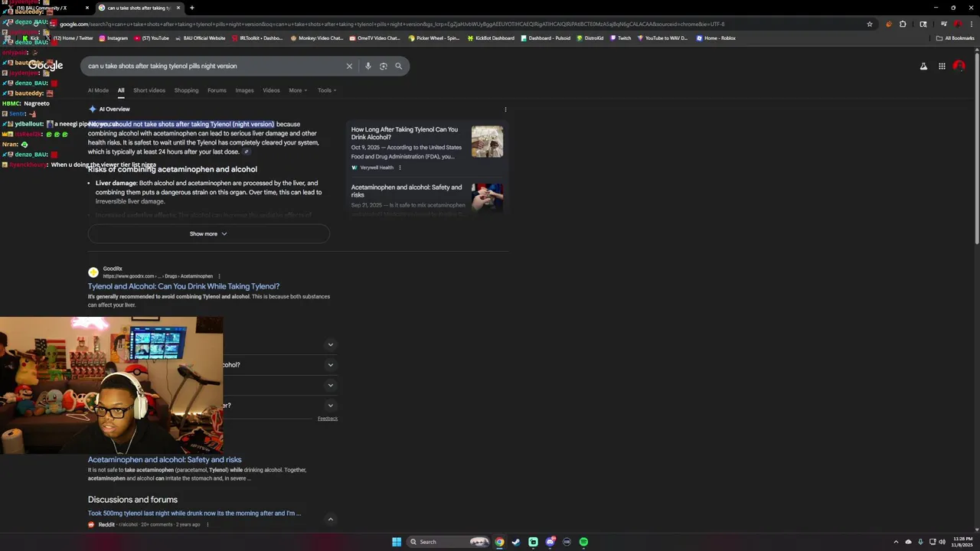Screen dimensions: 980x551
Task: Open taskbar clock and date
Action: point(962,542)
